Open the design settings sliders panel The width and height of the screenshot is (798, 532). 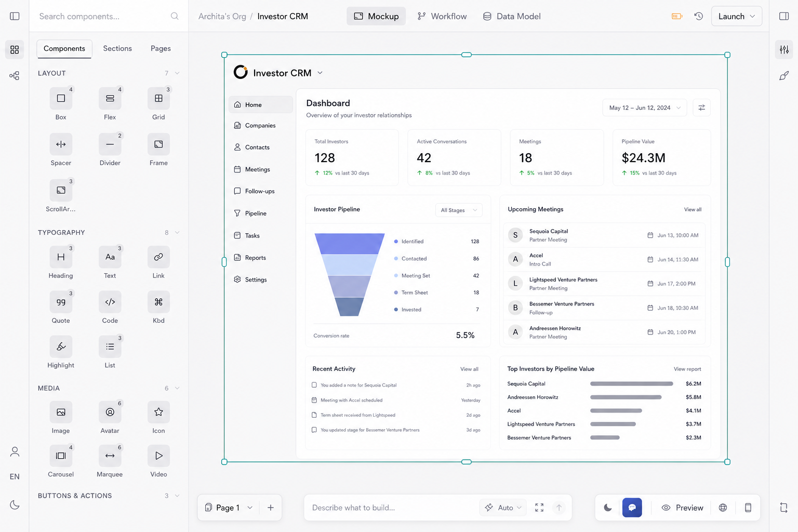784,50
